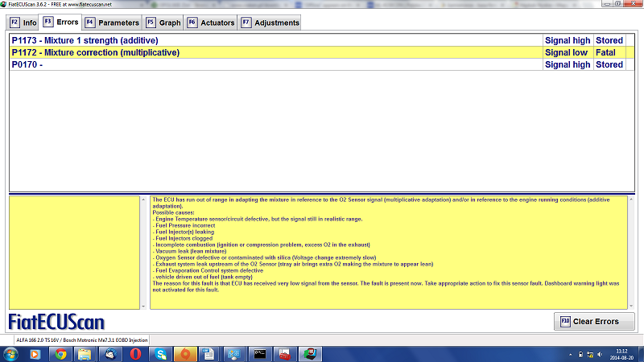This screenshot has width=644, height=362.
Task: Open the Windows Start menu
Action: 10,354
